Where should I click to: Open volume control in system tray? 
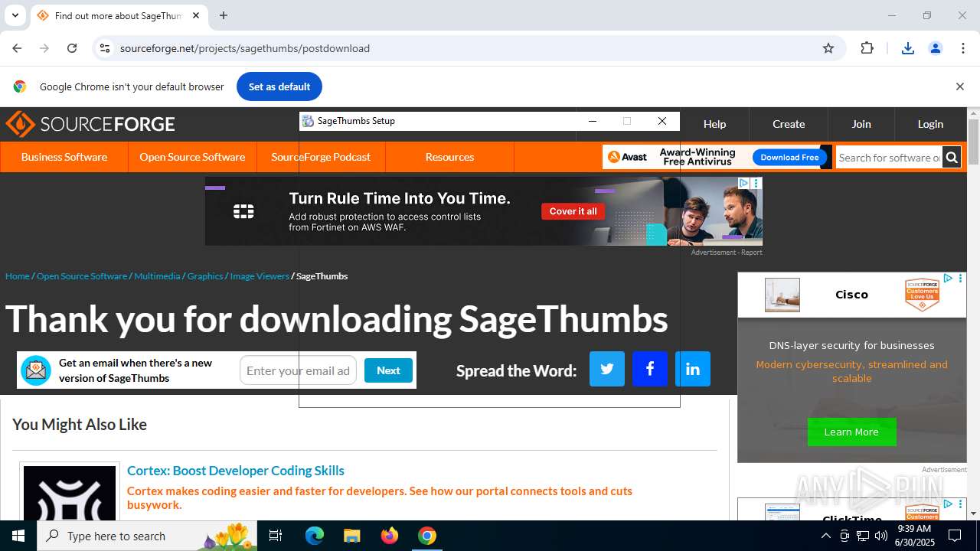[x=881, y=536]
